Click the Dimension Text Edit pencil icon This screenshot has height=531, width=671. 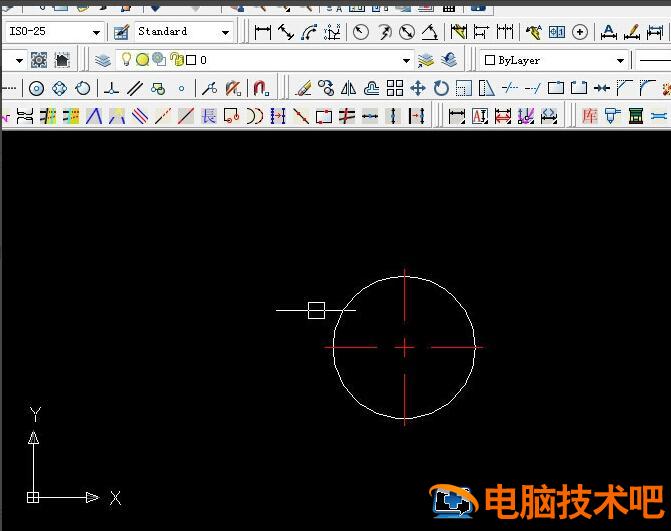click(632, 32)
